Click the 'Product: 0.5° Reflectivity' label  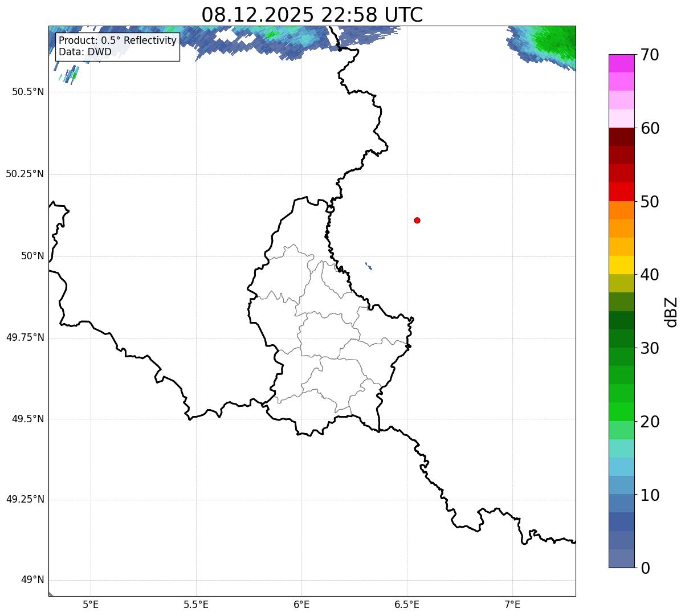pyautogui.click(x=117, y=41)
